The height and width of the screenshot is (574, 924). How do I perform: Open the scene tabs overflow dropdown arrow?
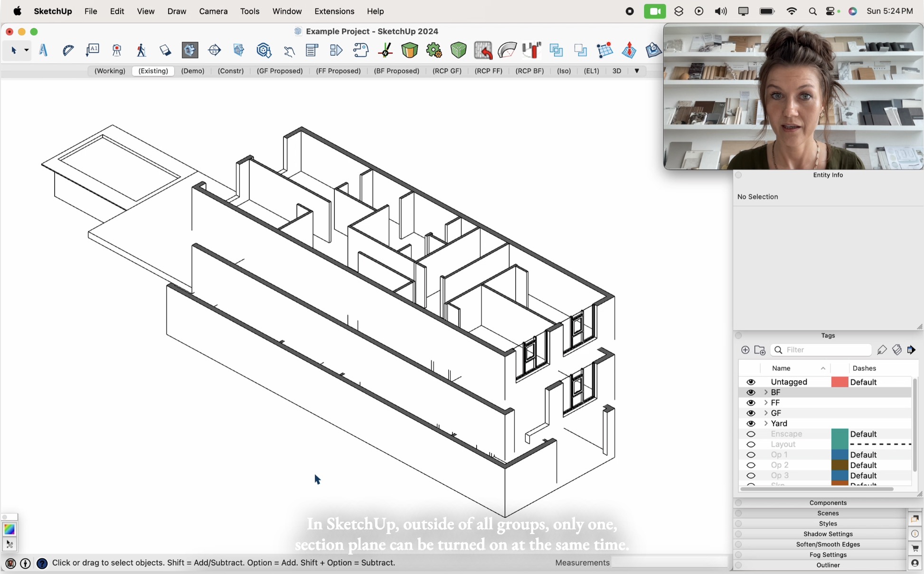637,71
